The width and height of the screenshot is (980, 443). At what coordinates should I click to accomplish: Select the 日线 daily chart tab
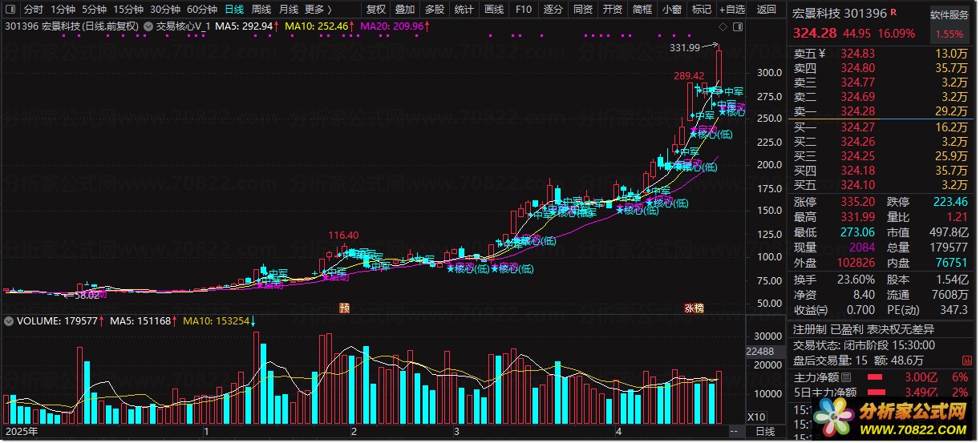(x=234, y=10)
